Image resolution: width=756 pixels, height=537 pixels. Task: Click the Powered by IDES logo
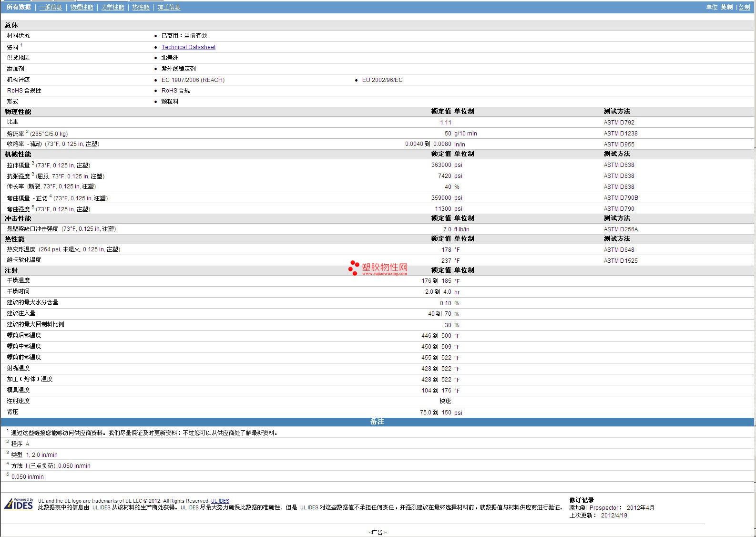(x=19, y=504)
